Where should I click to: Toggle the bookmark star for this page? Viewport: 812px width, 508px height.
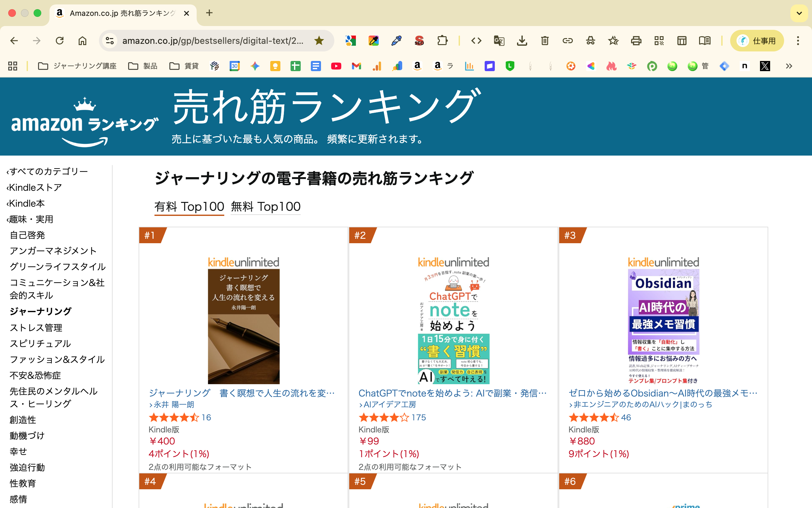(319, 41)
